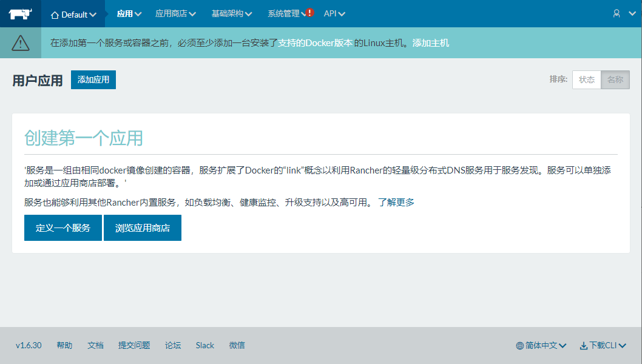Click the 浏览应用商店 button
This screenshot has height=364, width=642.
coord(143,227)
